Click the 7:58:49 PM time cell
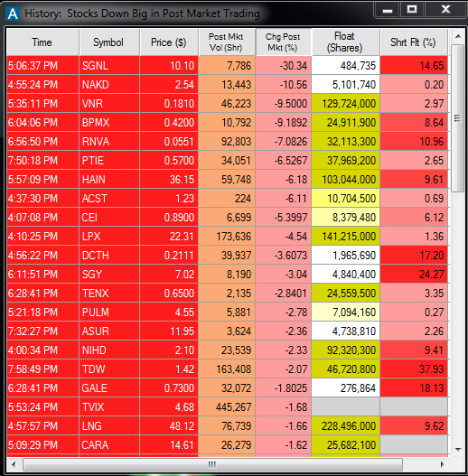This screenshot has width=468, height=476. pos(42,369)
